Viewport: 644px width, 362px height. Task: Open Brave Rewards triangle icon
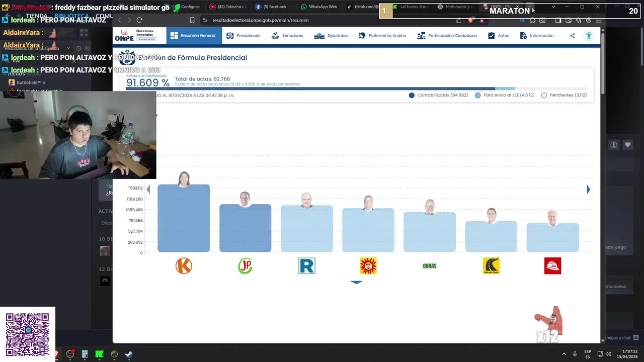point(481,20)
